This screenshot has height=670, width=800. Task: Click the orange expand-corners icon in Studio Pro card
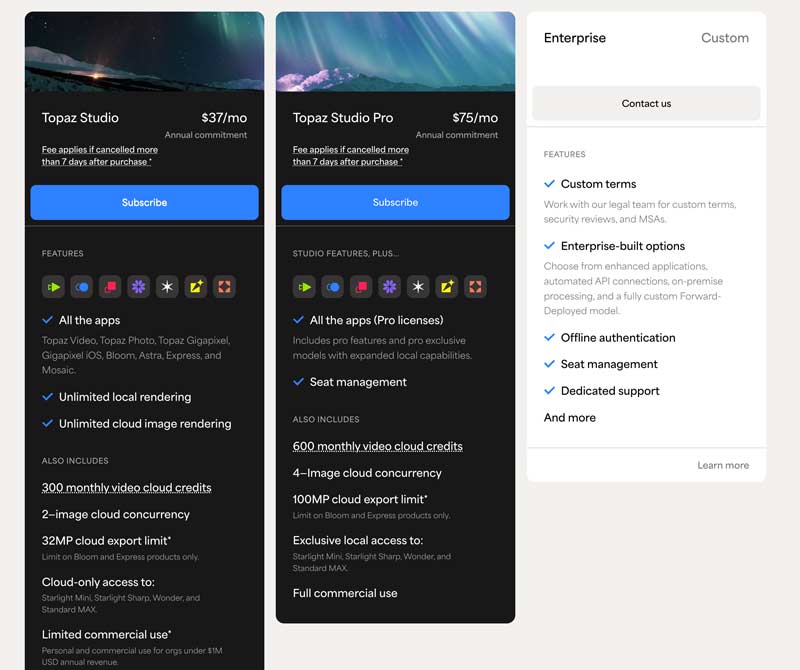476,287
